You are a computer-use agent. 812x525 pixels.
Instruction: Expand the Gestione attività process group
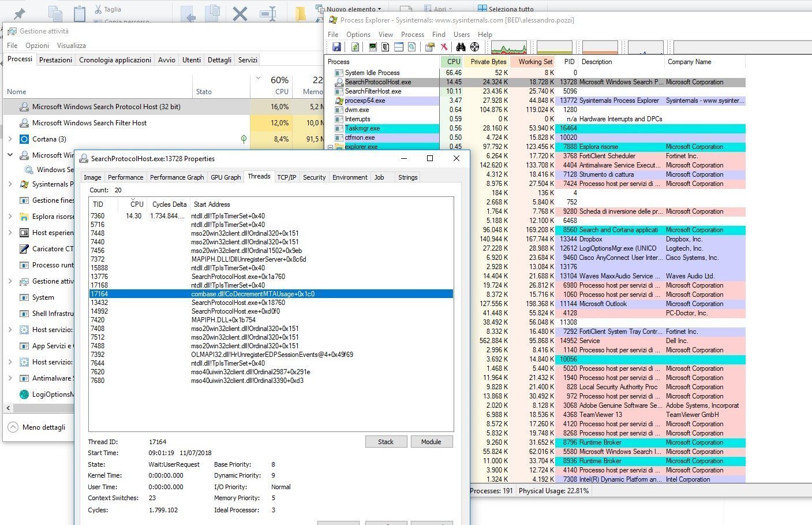tap(10, 281)
